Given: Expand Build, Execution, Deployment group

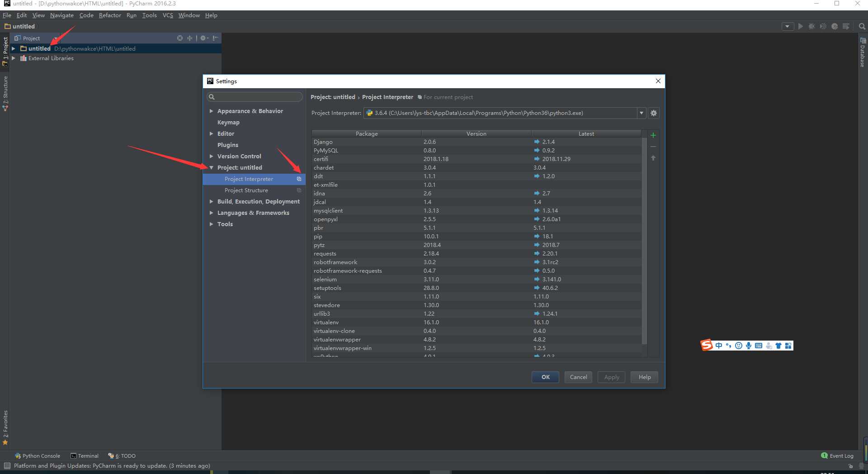Looking at the screenshot, I should click(x=211, y=201).
